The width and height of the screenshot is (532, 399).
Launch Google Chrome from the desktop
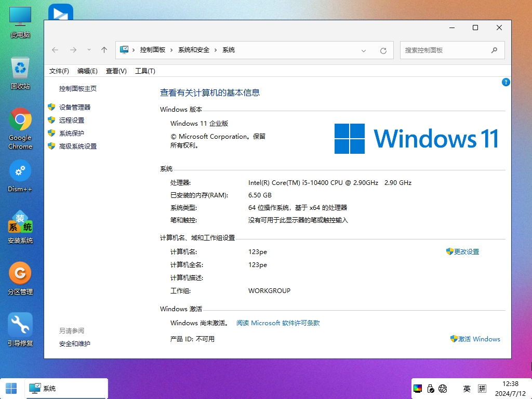point(20,129)
